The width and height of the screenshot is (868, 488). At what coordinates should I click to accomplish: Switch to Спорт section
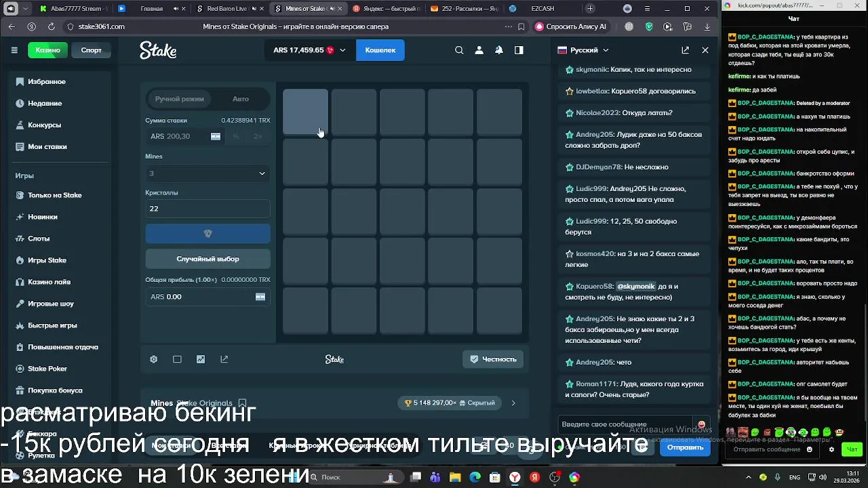(92, 50)
